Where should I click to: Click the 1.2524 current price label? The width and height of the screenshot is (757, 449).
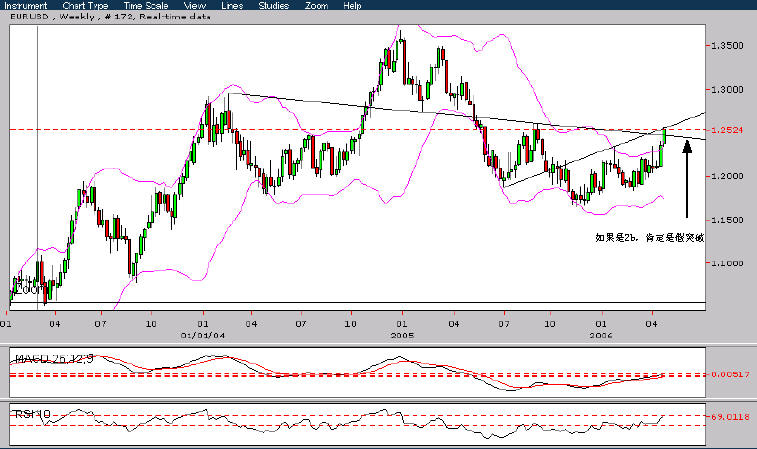click(728, 130)
